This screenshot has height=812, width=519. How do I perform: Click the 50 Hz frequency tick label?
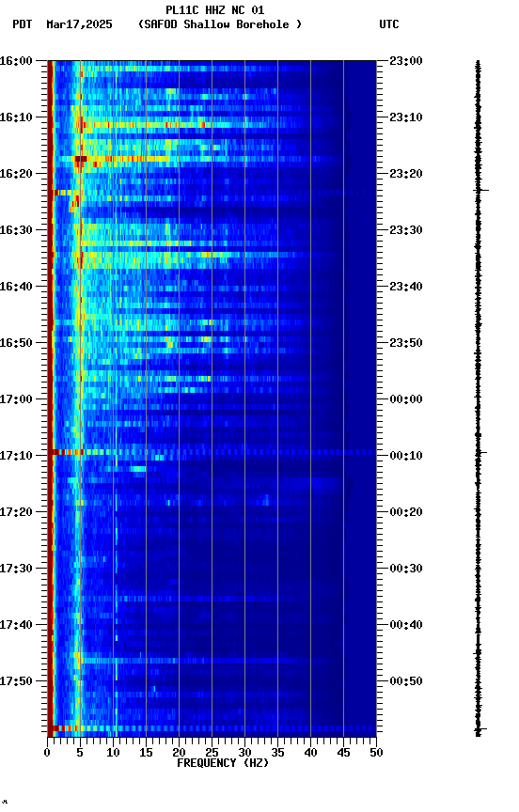point(377,753)
